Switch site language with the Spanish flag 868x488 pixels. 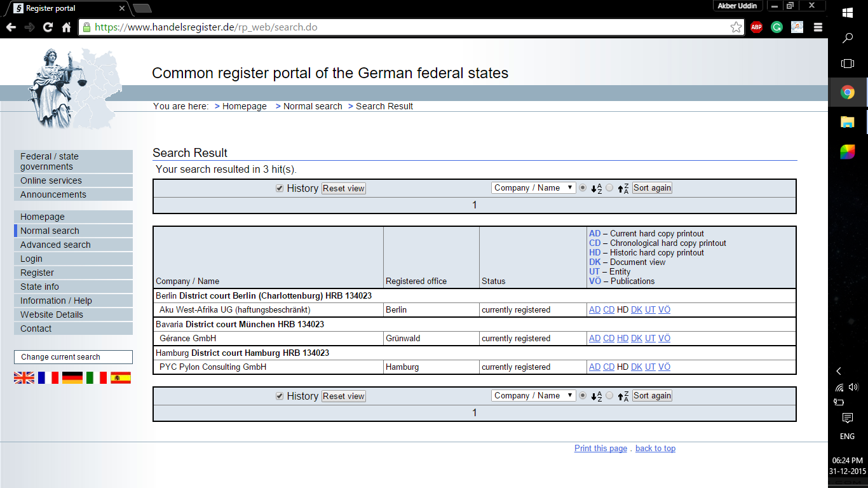pyautogui.click(x=121, y=377)
